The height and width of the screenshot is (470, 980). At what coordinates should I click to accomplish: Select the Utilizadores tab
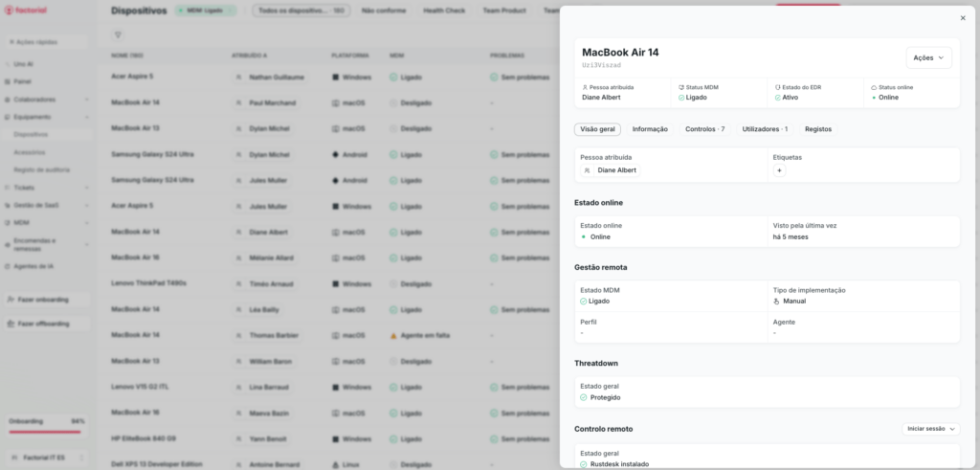click(x=765, y=129)
